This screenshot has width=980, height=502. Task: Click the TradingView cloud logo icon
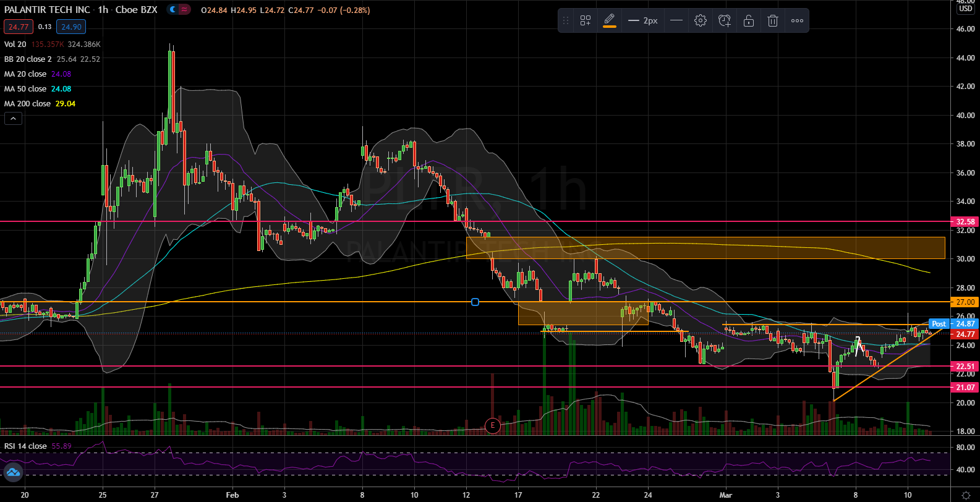point(12,473)
